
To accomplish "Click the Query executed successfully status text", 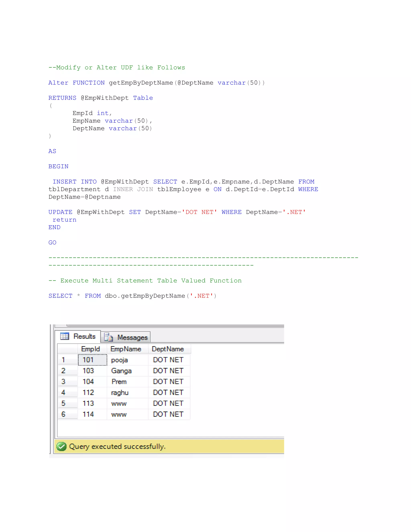I will [x=117, y=446].
